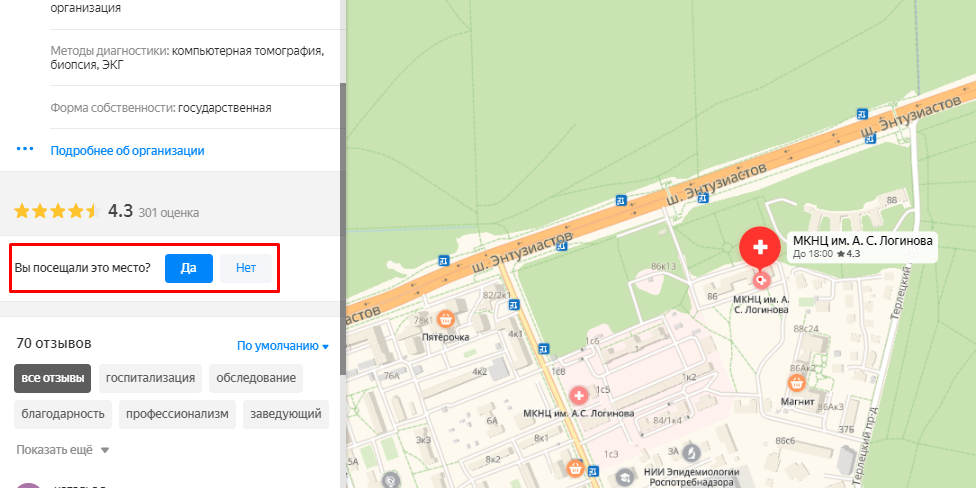Click building number 86Ак2 on the map
The height and width of the screenshot is (488, 976).
coord(803,368)
